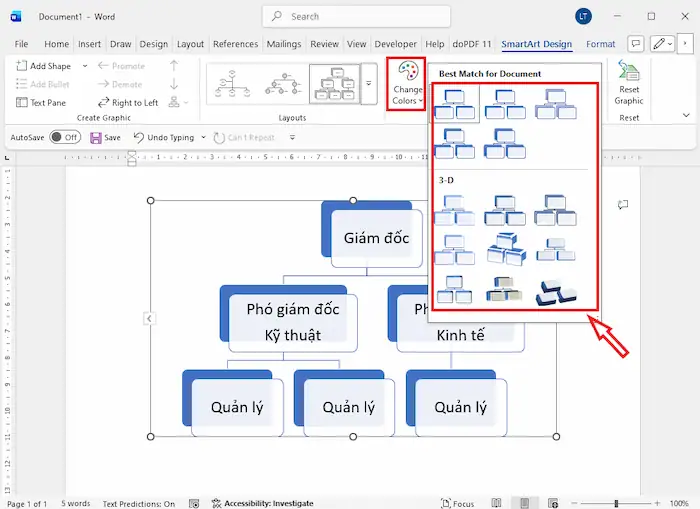Screen dimensions: 700x509
Task: Click Accessibility: Investigate in status bar
Action: coord(260,503)
